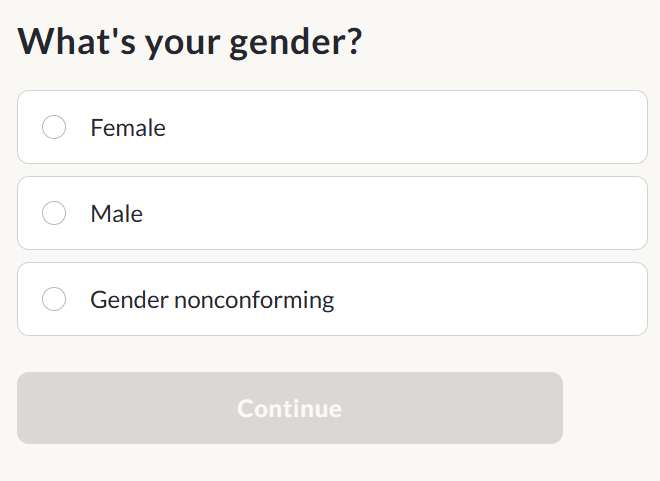Click the blank area of the Female row

tap(404, 127)
